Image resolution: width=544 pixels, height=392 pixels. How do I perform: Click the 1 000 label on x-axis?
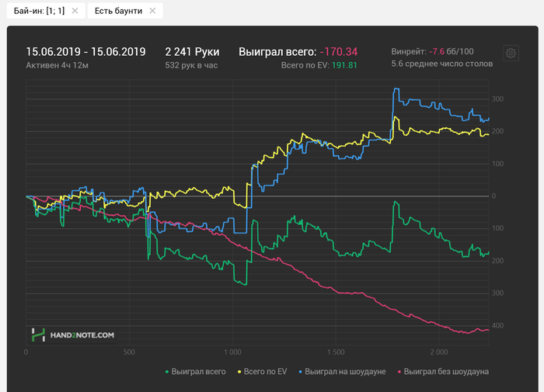(x=232, y=352)
